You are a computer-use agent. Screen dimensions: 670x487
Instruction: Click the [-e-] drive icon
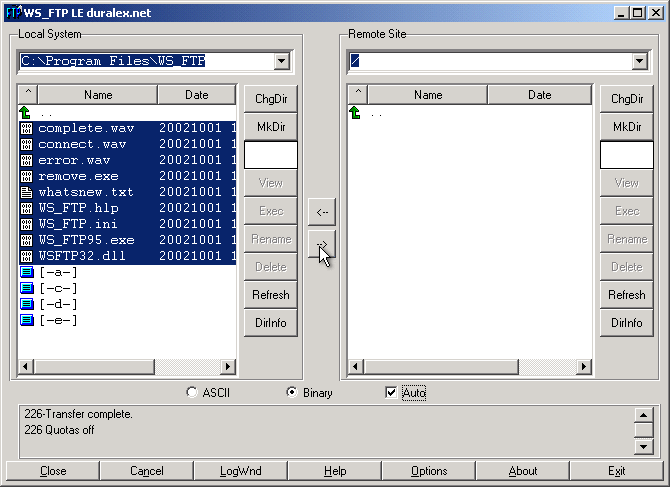click(x=26, y=320)
